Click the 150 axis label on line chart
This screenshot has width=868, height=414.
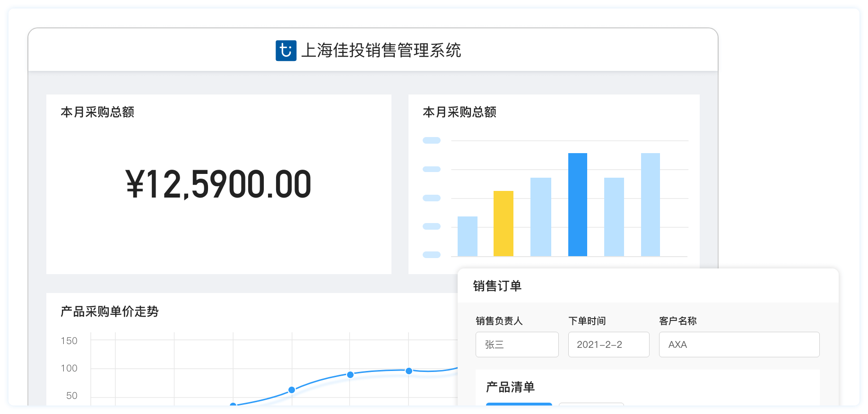pos(69,341)
